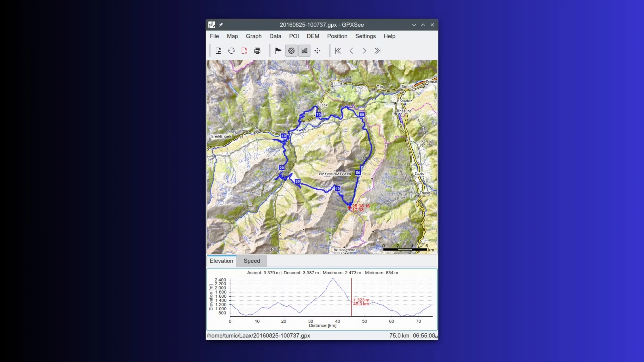The width and height of the screenshot is (644, 362).
Task: Go to the next file arrow
Action: pos(364,51)
